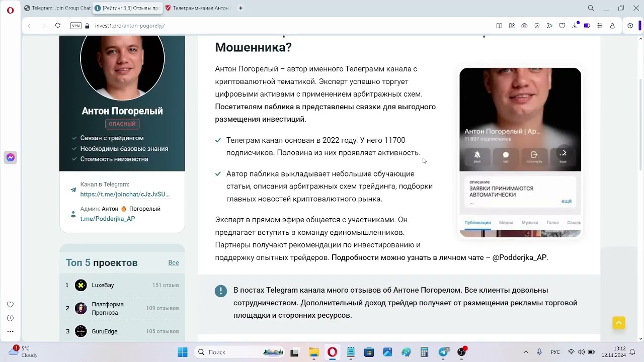Open sidebar bookmarks heart icon
The image size is (644, 362).
pyautogui.click(x=10, y=305)
